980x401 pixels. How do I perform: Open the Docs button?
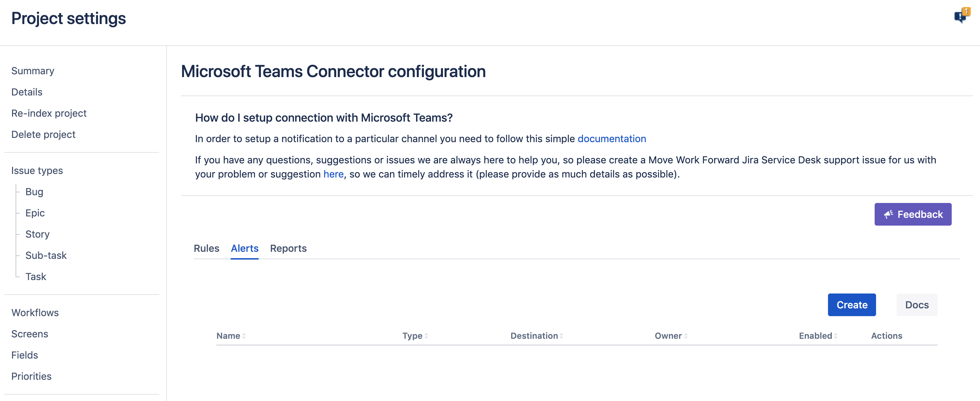click(x=916, y=305)
